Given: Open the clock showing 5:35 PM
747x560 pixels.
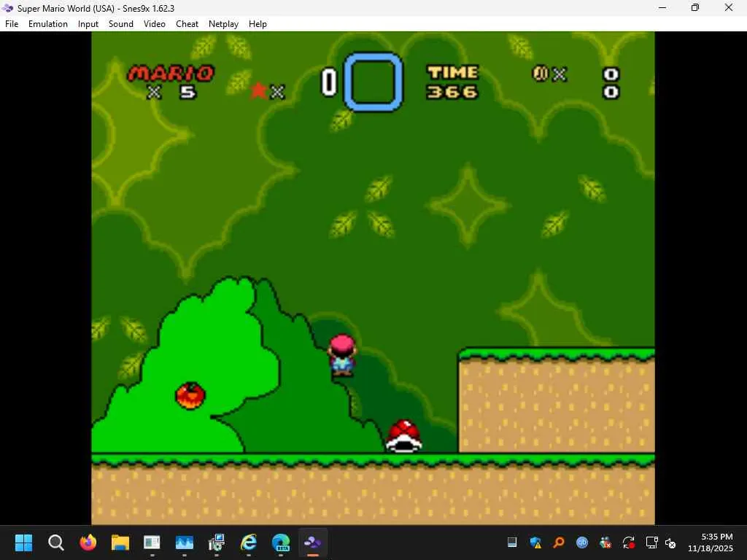Looking at the screenshot, I should coord(711,542).
